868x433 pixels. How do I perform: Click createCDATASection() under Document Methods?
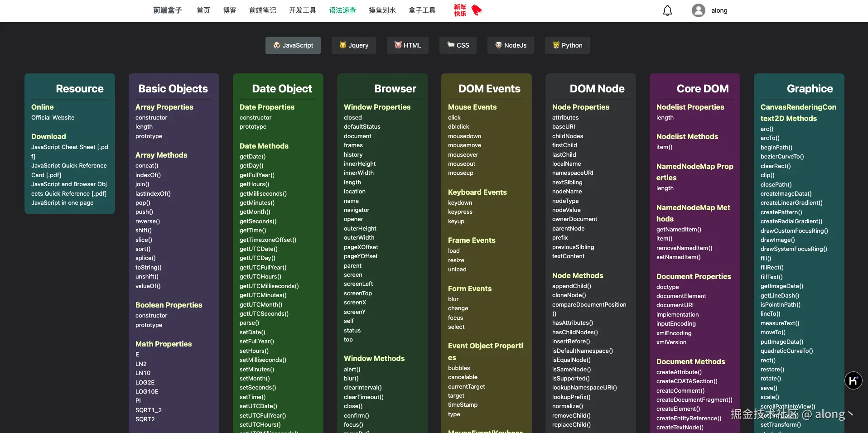click(687, 381)
